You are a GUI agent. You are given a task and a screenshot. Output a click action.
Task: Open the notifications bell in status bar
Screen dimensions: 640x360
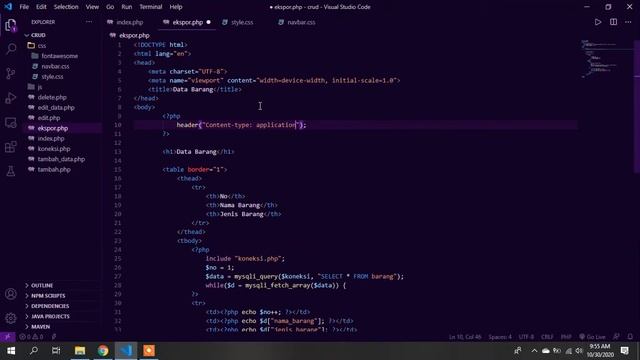click(x=631, y=337)
